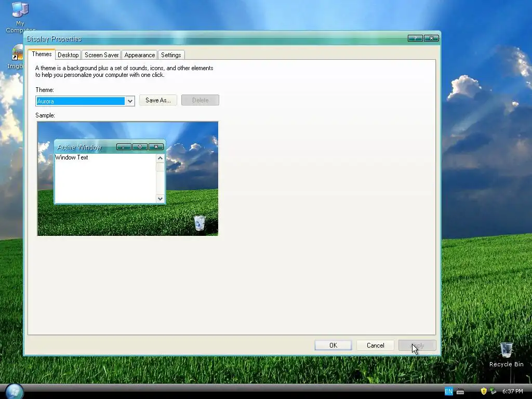Open My Computer desktop icon

20,17
